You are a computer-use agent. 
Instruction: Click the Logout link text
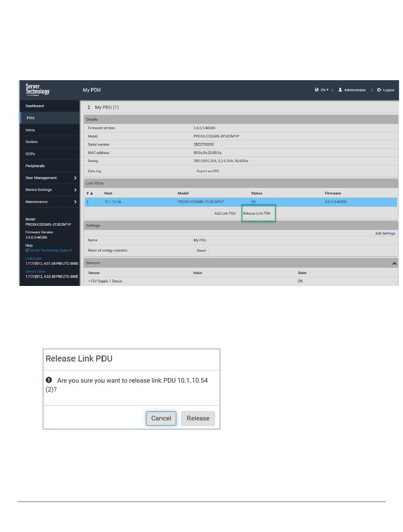click(389, 90)
